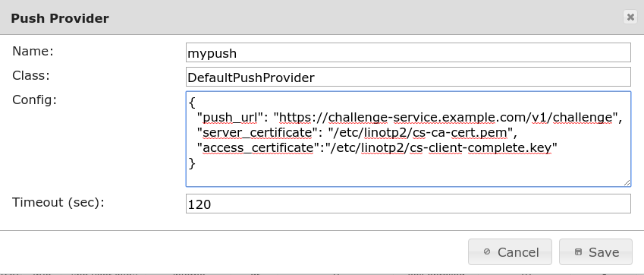This screenshot has height=275, width=644.
Task: Close the Push Provider dialog
Action: click(x=630, y=17)
